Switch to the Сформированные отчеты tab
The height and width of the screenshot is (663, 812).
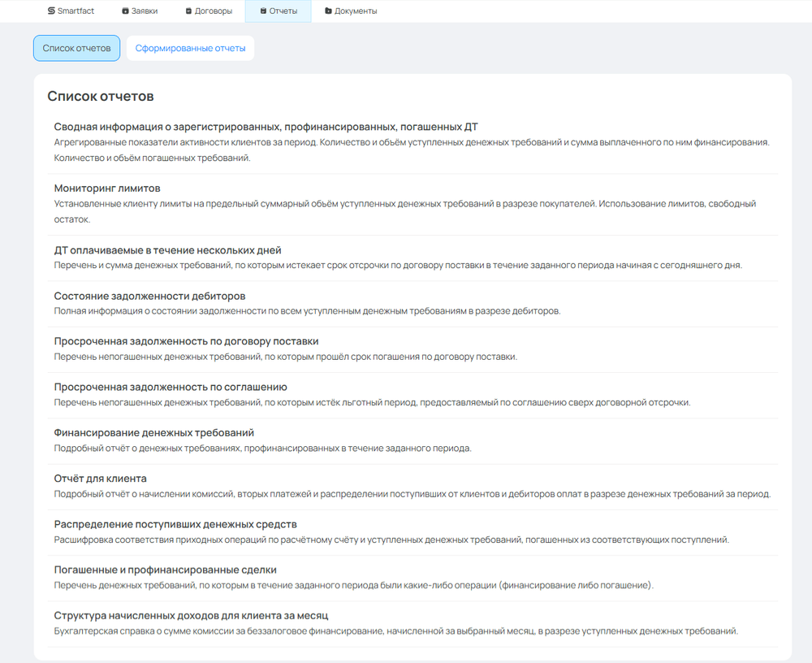[x=190, y=48]
